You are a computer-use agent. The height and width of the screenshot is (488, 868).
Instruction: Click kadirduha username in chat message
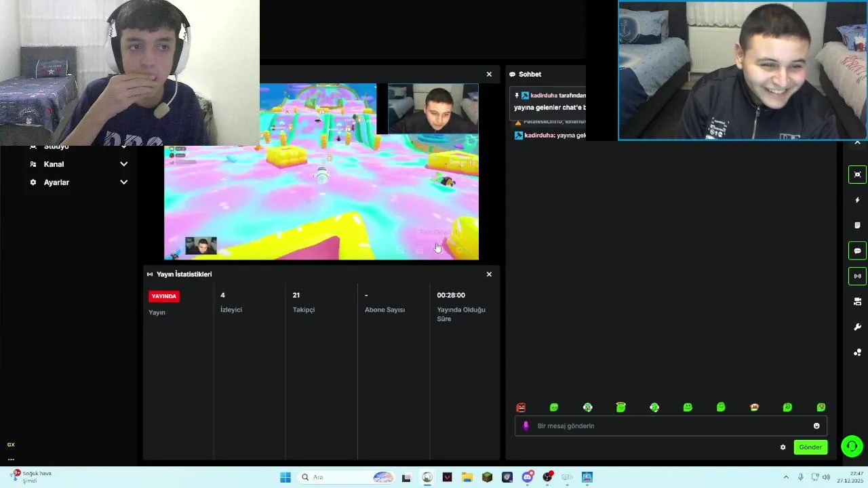[540, 136]
